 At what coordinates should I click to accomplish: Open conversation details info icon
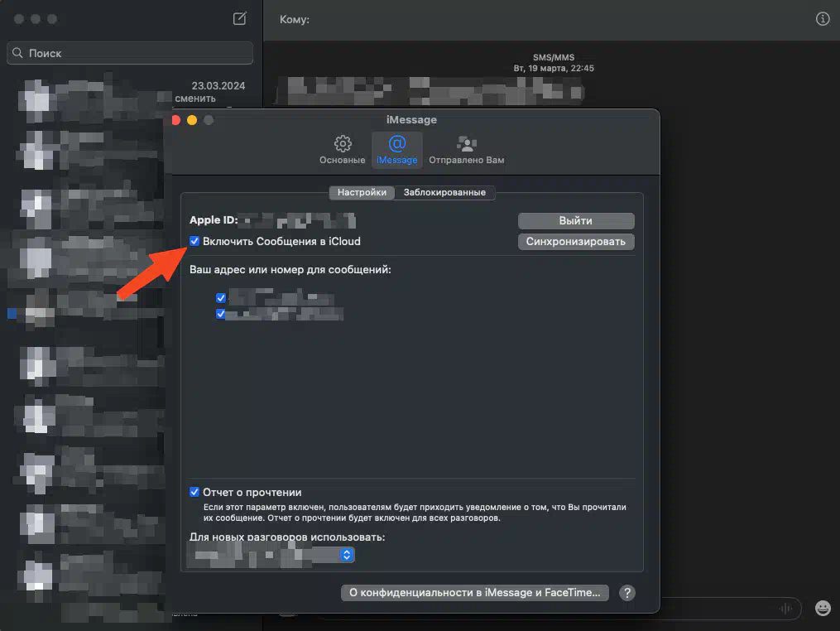[823, 19]
